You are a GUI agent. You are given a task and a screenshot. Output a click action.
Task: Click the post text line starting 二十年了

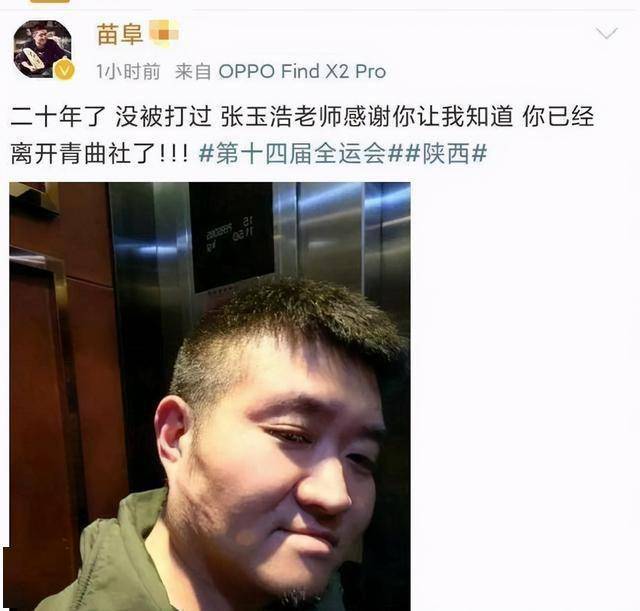[x=302, y=117]
